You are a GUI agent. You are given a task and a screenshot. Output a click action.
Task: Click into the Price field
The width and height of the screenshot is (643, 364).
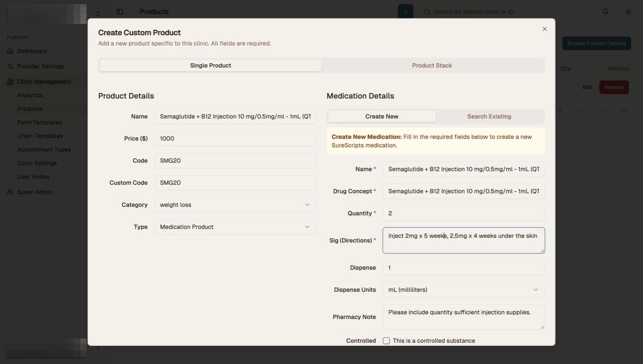235,138
